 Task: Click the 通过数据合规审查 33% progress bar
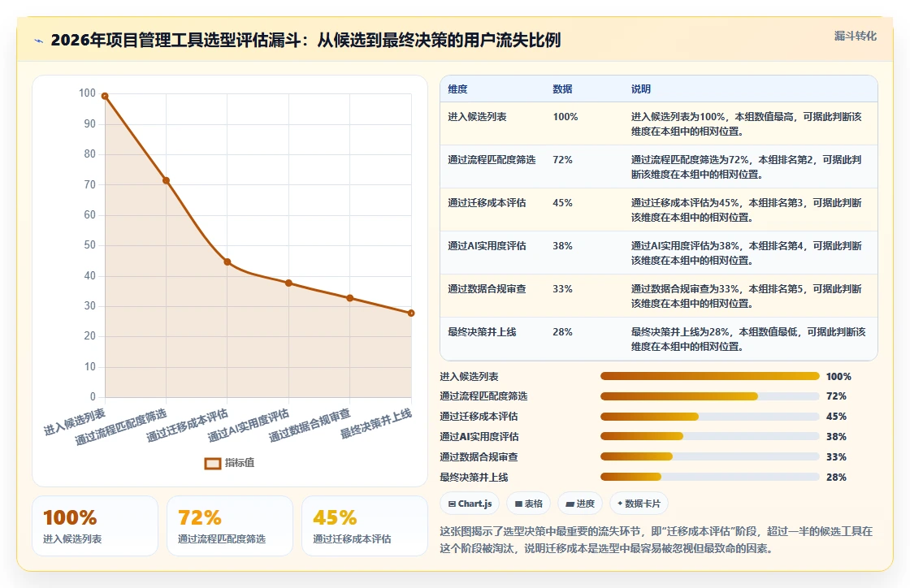[x=710, y=457]
